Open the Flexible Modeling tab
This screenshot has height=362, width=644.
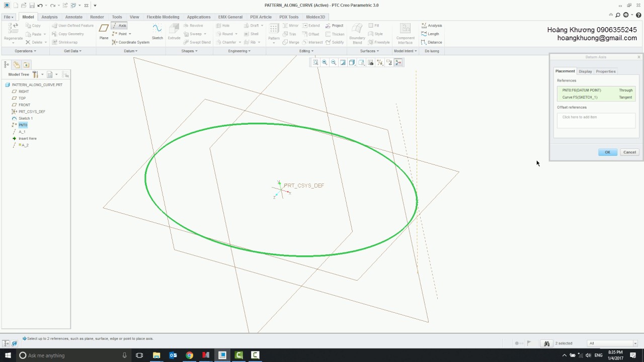tap(163, 17)
